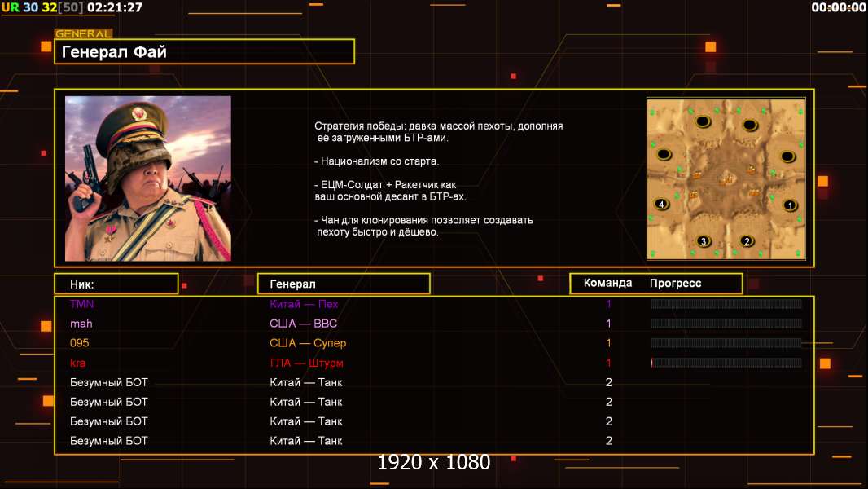Image resolution: width=868 pixels, height=489 pixels.
Task: Select start position 2 on the map
Action: point(747,241)
